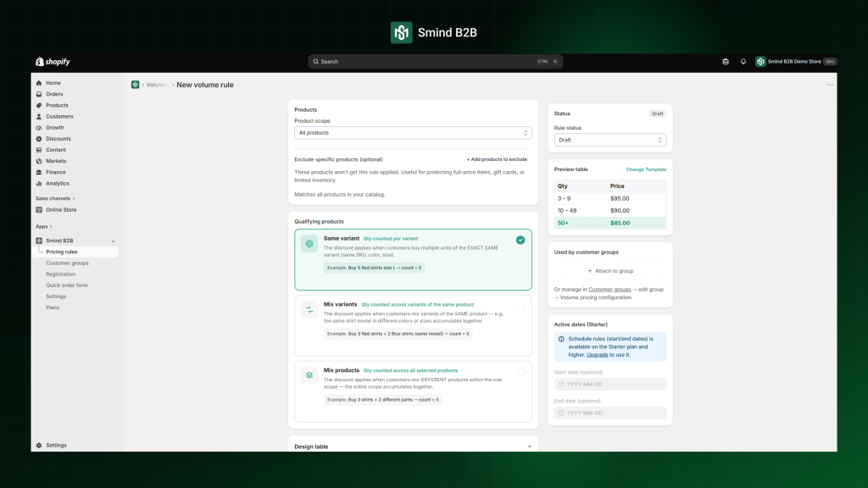Click the Analytics bar chart icon
The image size is (868, 488).
click(x=39, y=183)
